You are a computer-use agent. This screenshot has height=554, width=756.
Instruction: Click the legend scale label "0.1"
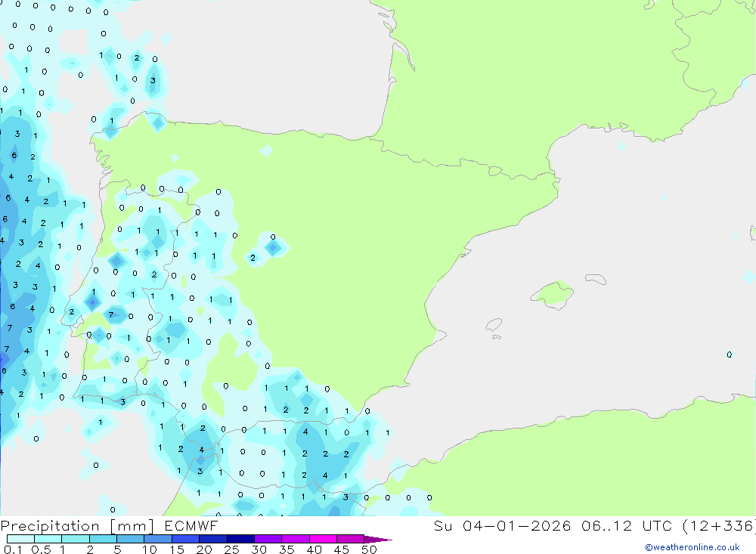[13, 549]
